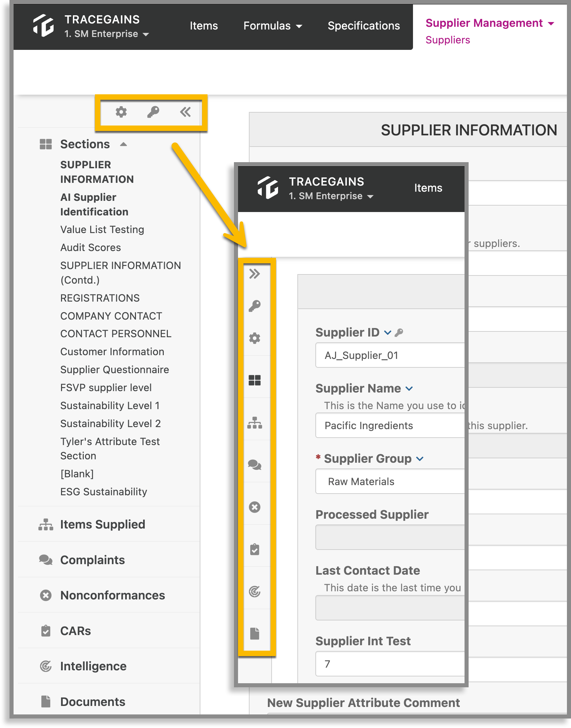
Task: Open the CARs clipboard icon in collapsed sidebar
Action: click(x=255, y=549)
